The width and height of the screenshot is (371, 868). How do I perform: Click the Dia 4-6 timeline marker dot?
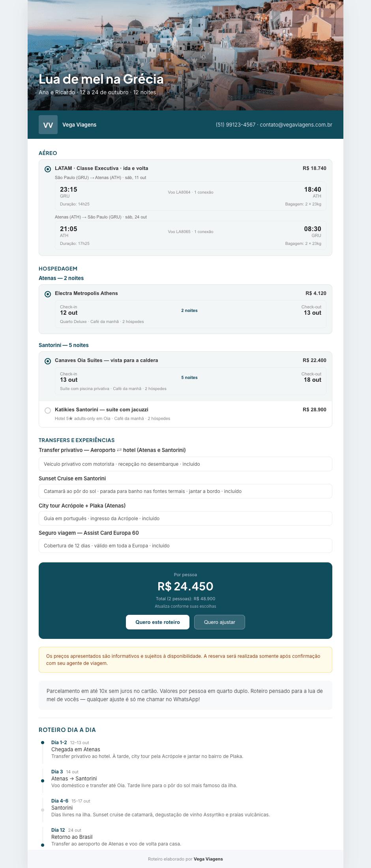(43, 810)
